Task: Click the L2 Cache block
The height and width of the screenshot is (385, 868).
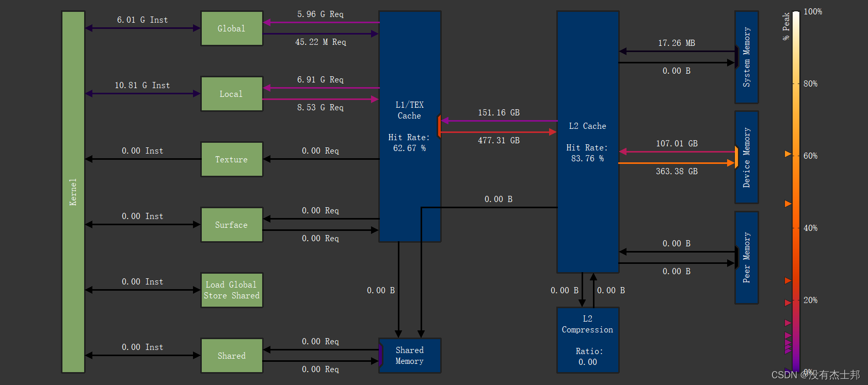Action: pos(588,142)
